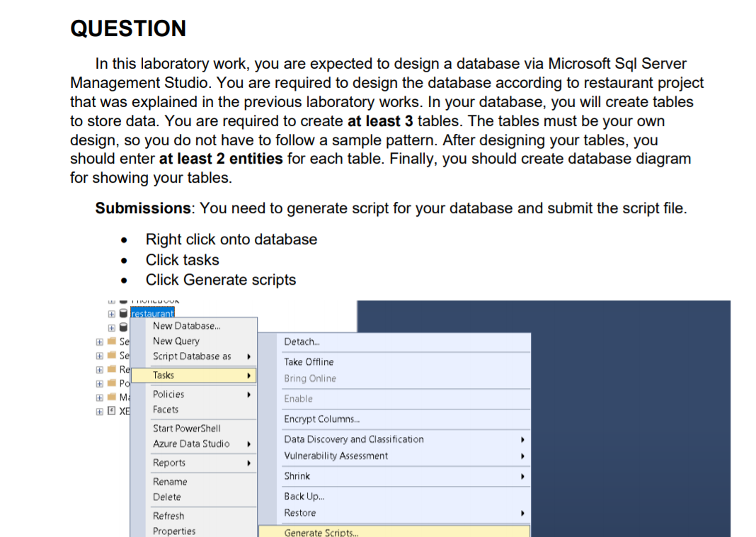Click the Replication folder icon
The width and height of the screenshot is (756, 537).
click(112, 369)
